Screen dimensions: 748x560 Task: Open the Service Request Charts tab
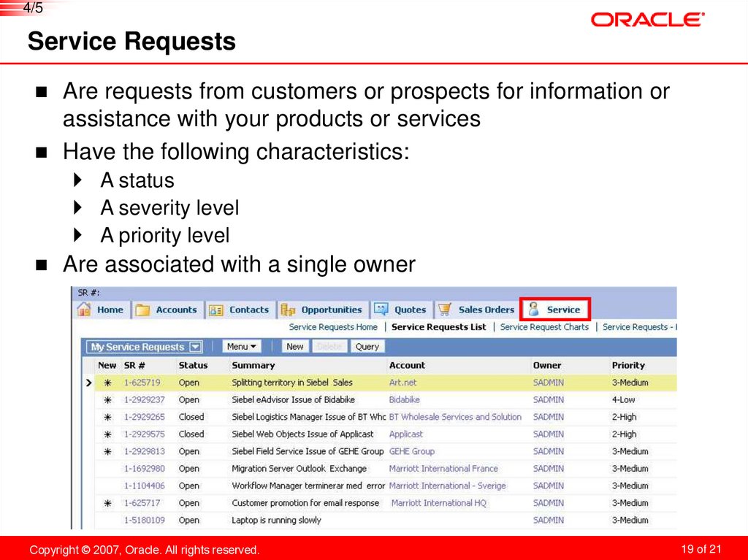click(x=545, y=326)
